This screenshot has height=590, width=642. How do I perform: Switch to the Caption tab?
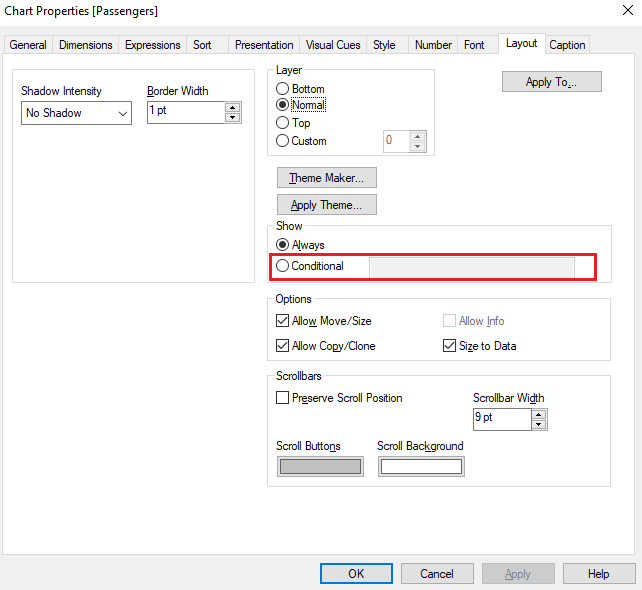point(567,45)
